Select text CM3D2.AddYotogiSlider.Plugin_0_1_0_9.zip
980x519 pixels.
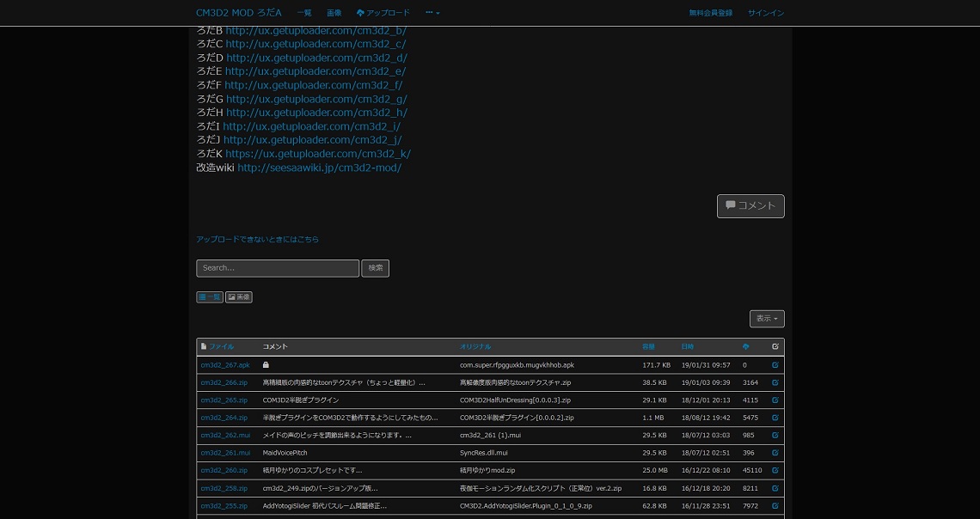525,505
